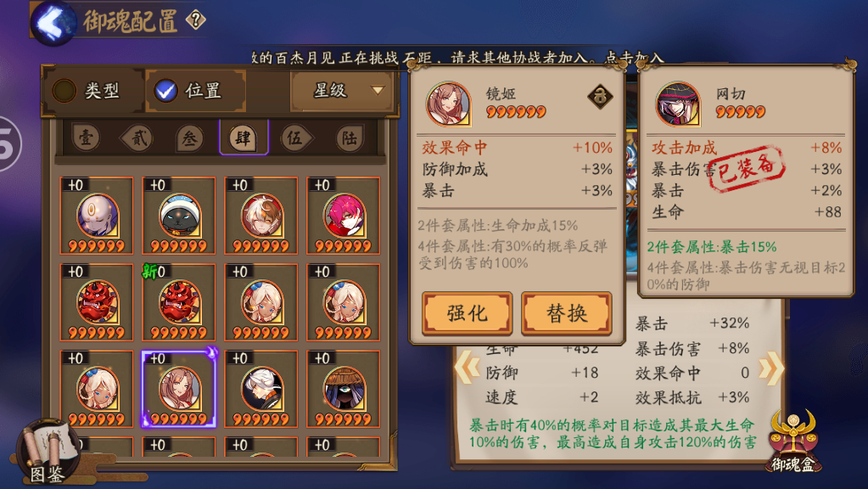Choose the straw hat one-eyed soul

pyautogui.click(x=344, y=389)
